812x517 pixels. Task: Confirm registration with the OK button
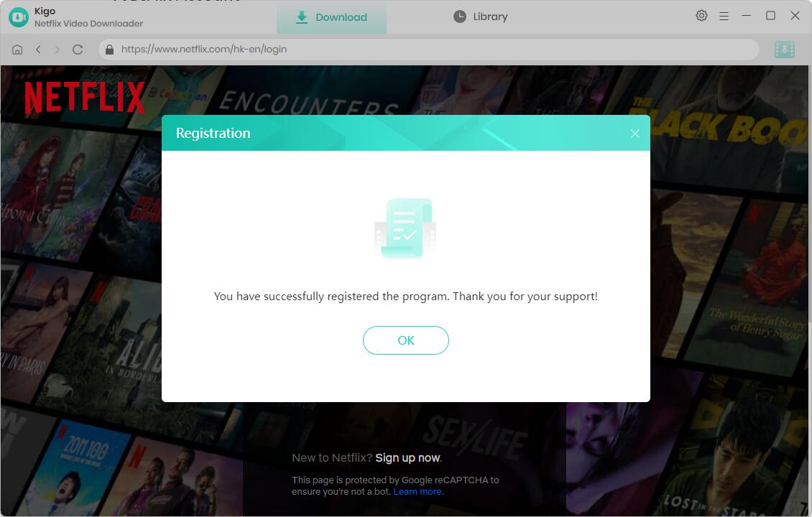point(405,340)
